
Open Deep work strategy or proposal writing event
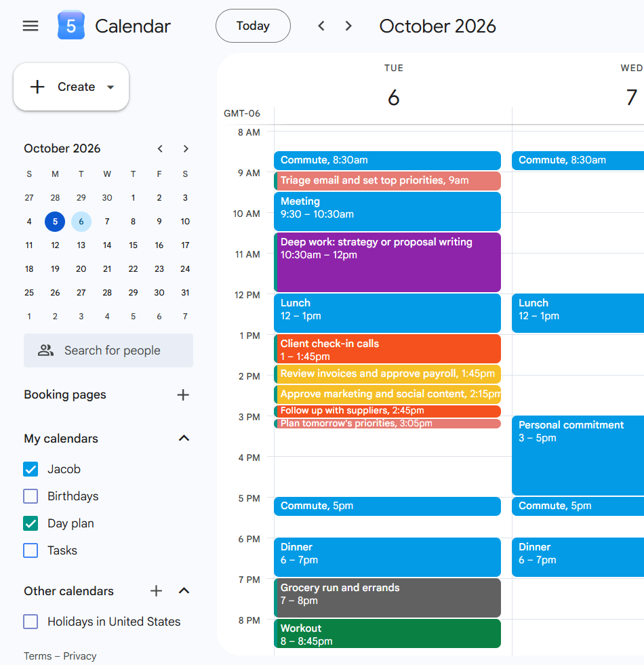tap(387, 262)
